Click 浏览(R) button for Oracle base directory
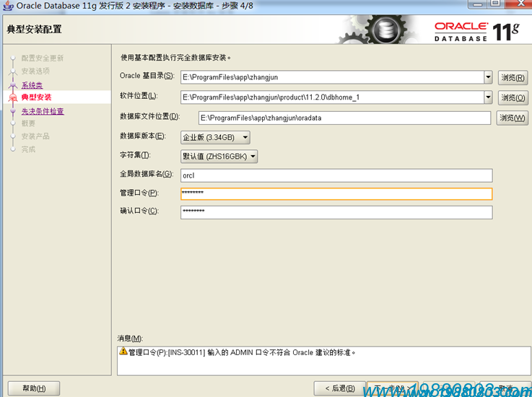532x397 pixels. [x=513, y=78]
